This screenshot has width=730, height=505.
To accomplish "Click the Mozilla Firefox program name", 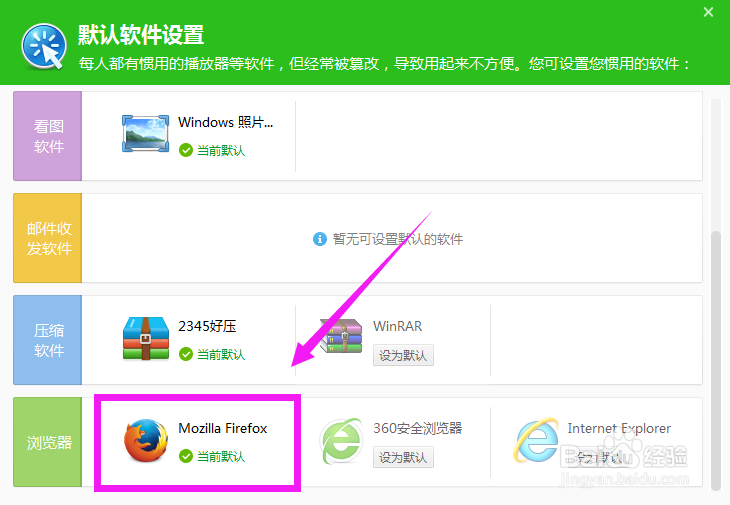I will pyautogui.click(x=223, y=428).
